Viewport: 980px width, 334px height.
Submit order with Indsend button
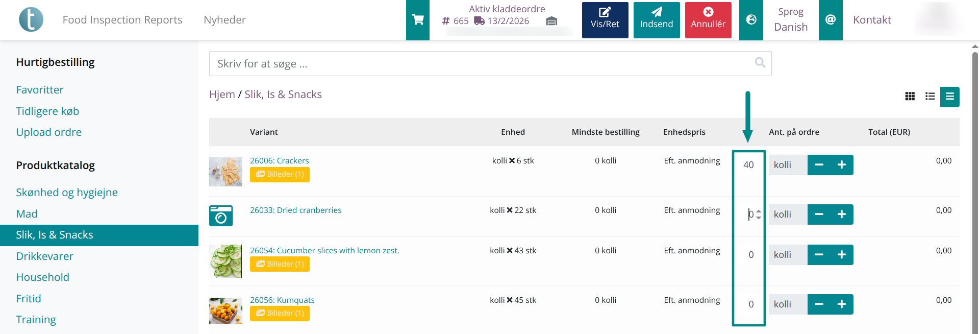point(657,20)
